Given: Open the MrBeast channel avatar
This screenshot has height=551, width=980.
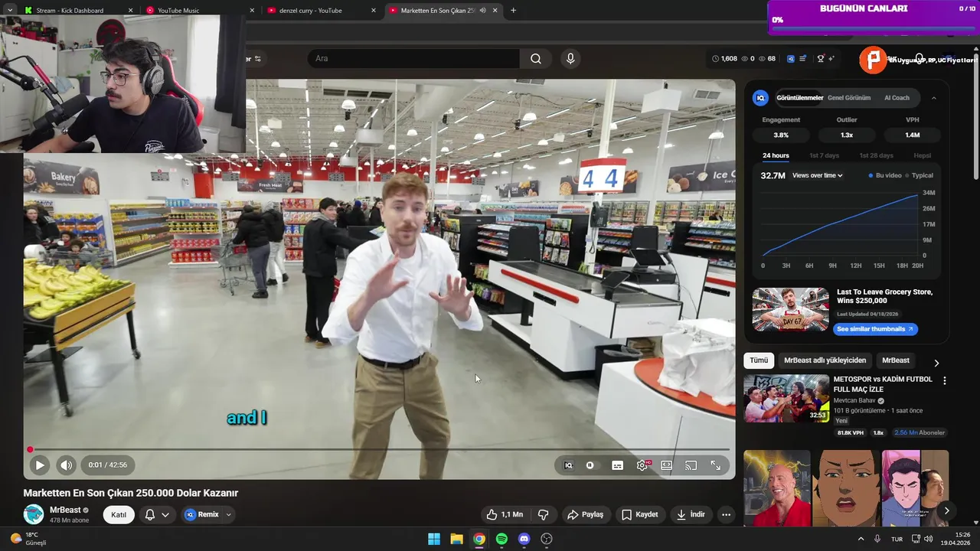Looking at the screenshot, I should (33, 514).
